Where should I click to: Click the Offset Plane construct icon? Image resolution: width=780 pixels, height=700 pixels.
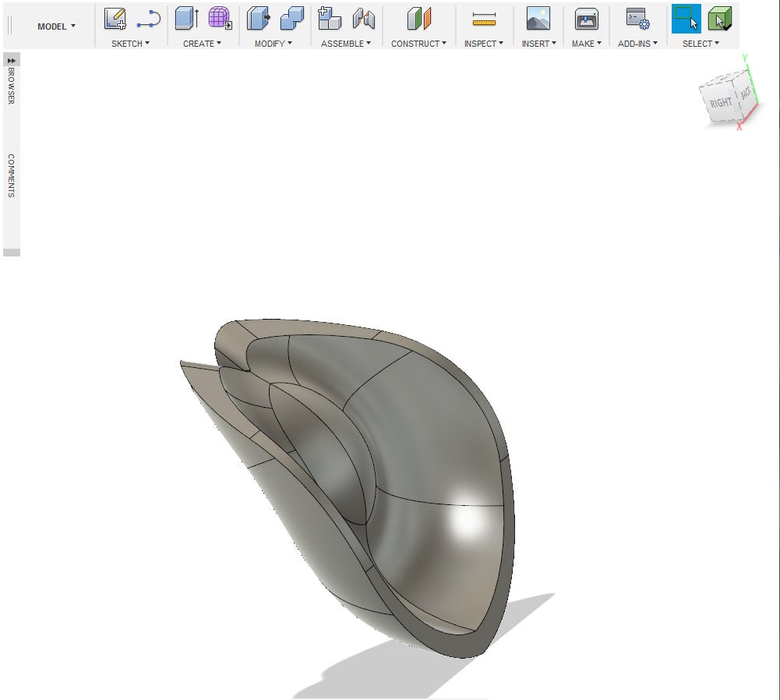[418, 19]
